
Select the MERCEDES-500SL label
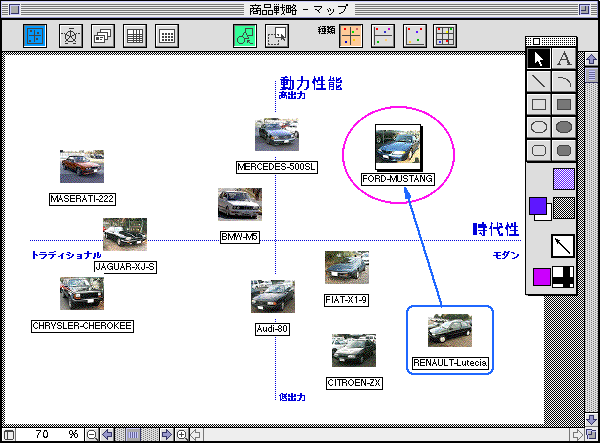[x=277, y=167]
